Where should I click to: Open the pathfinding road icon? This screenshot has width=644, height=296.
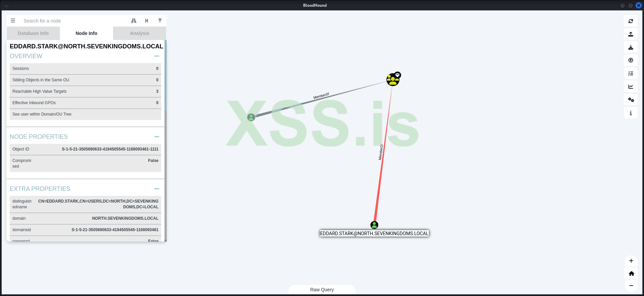[134, 20]
